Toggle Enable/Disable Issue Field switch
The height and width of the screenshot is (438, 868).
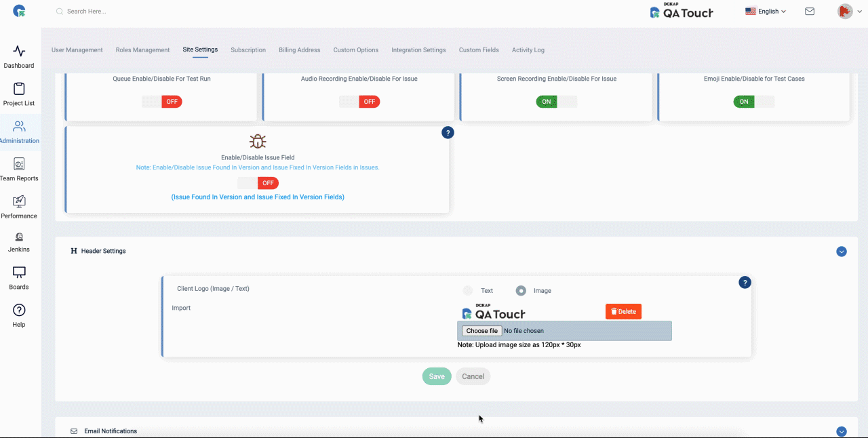(x=258, y=183)
